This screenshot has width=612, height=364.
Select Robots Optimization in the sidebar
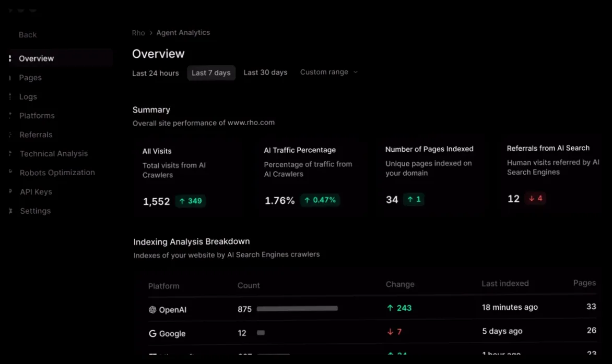click(57, 173)
